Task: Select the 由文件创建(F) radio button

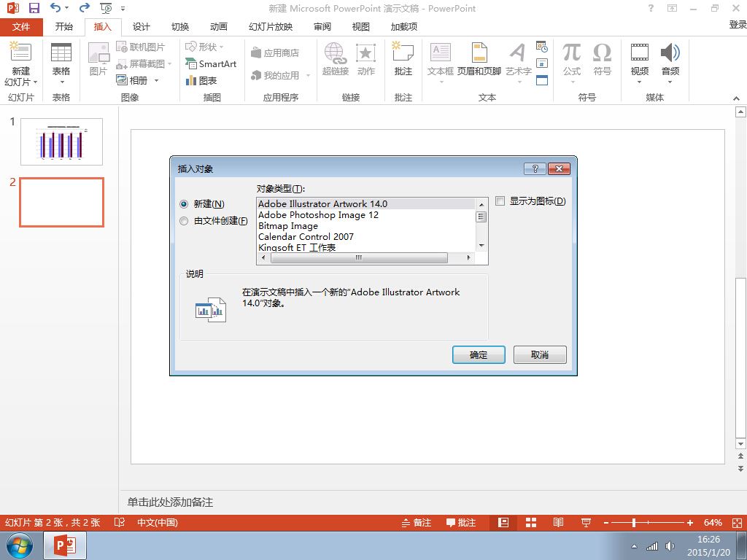Action: [184, 221]
